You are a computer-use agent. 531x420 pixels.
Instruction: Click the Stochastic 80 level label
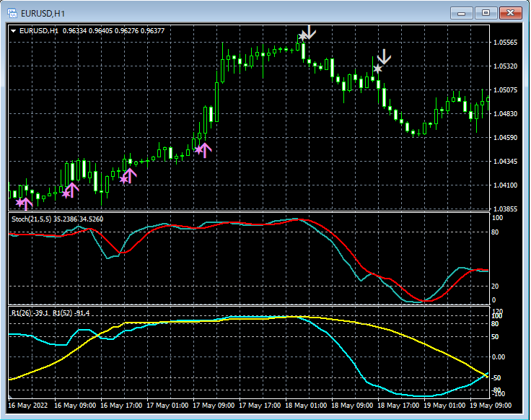(495, 232)
